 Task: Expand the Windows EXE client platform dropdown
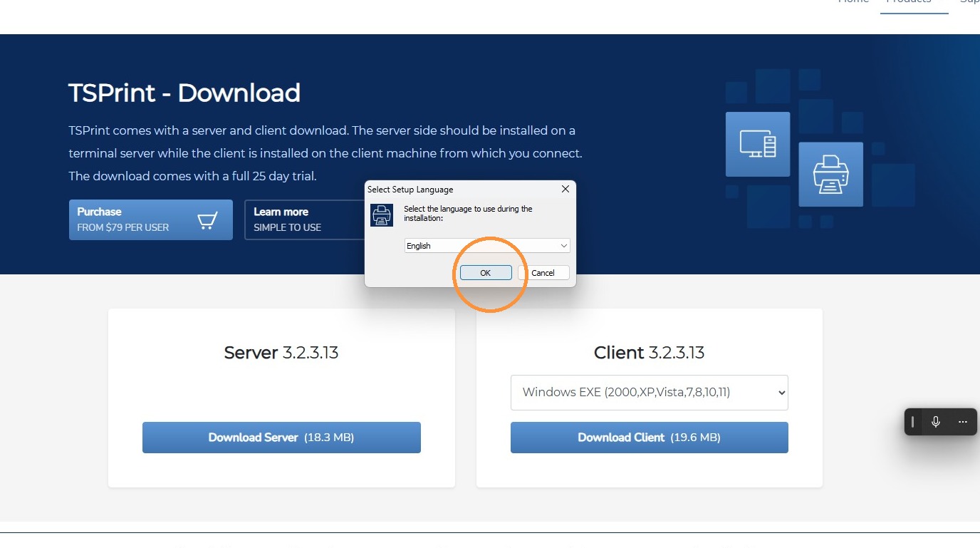pyautogui.click(x=650, y=393)
